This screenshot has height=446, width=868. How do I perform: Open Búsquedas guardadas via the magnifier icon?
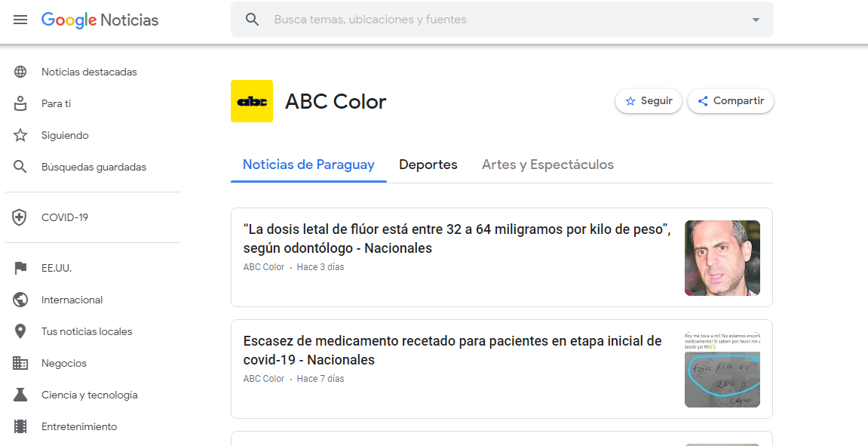[x=20, y=167]
